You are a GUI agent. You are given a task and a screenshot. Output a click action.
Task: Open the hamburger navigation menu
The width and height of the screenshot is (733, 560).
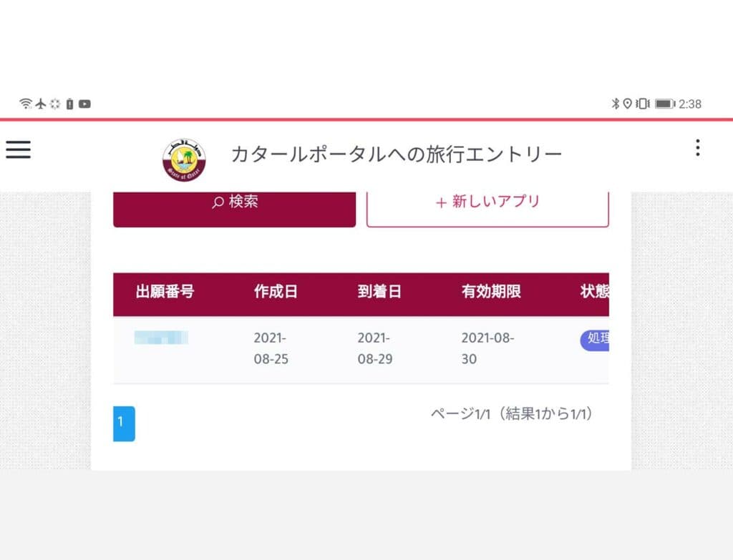(18, 149)
